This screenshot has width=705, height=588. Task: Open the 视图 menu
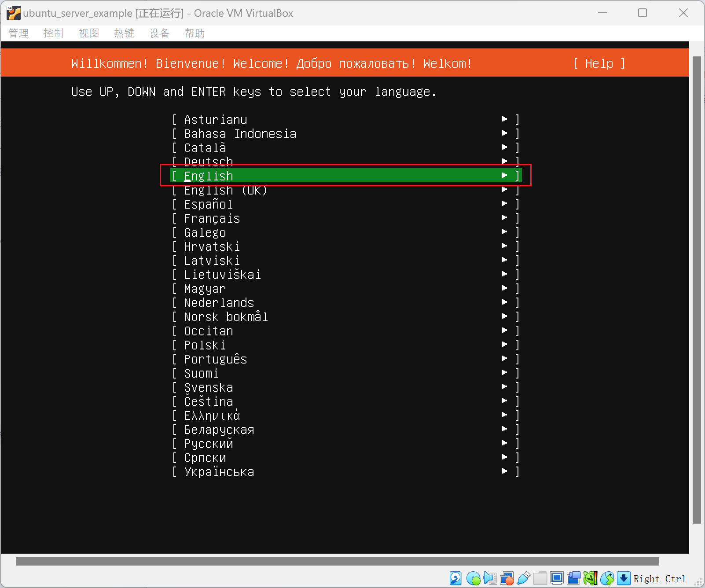pyautogui.click(x=89, y=33)
